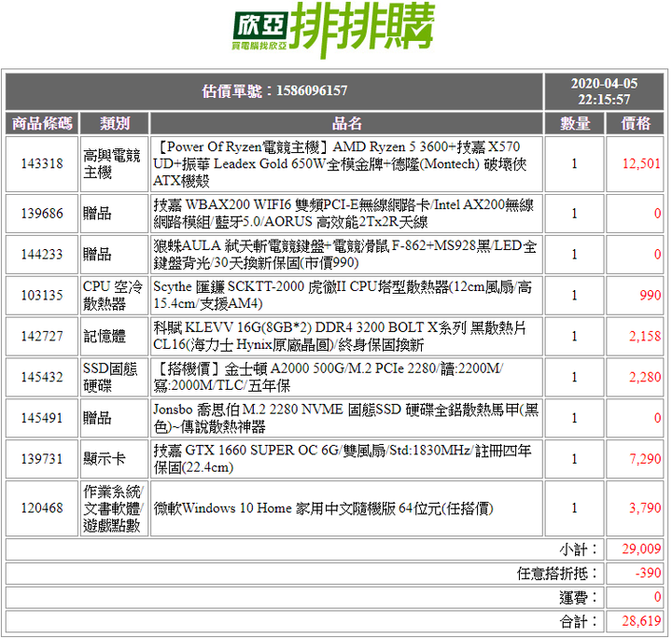This screenshot has width=672, height=638.
Task: Click the 欣亞 排排購 logo
Action: (x=334, y=30)
